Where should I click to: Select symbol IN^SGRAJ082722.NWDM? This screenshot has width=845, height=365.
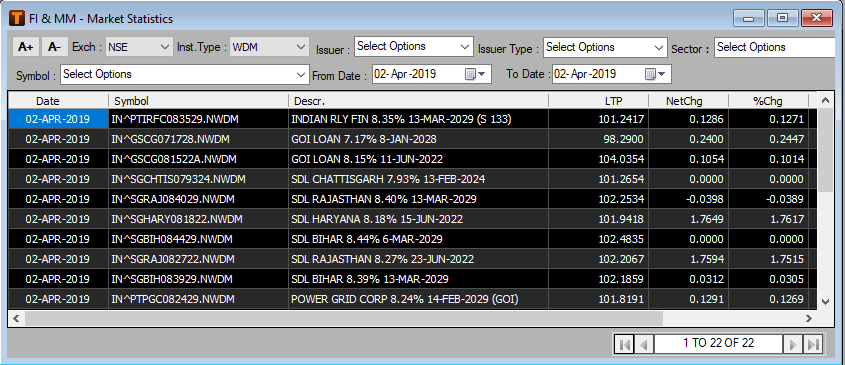173,259
